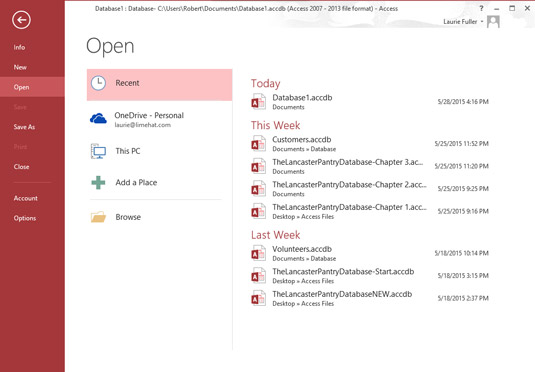
Task: Click Close in the sidebar
Action: [21, 167]
